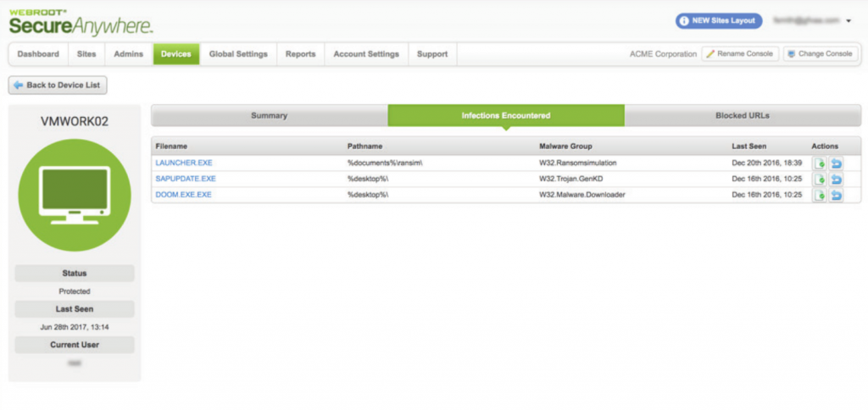This screenshot has width=868, height=410.
Task: Select Infections Encountered tab
Action: click(x=506, y=116)
